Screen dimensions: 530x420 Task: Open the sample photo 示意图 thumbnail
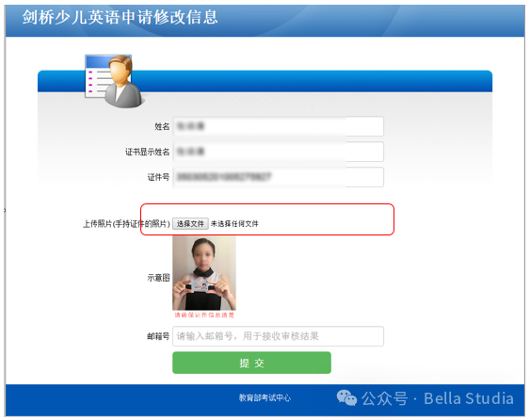(x=204, y=273)
